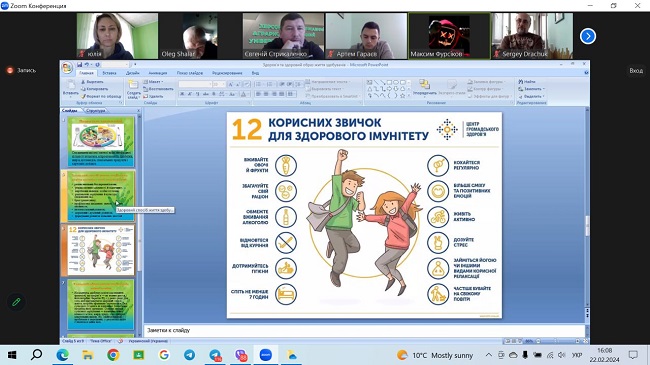
Task: Switch to Zoom app in taskbar
Action: click(x=266, y=355)
